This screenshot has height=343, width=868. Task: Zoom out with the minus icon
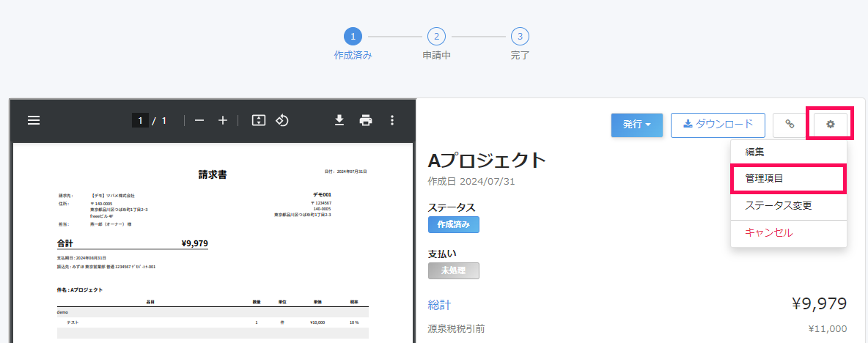point(199,120)
